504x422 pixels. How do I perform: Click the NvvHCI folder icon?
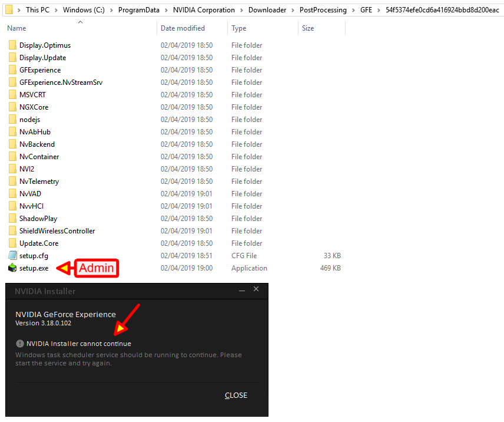12,206
